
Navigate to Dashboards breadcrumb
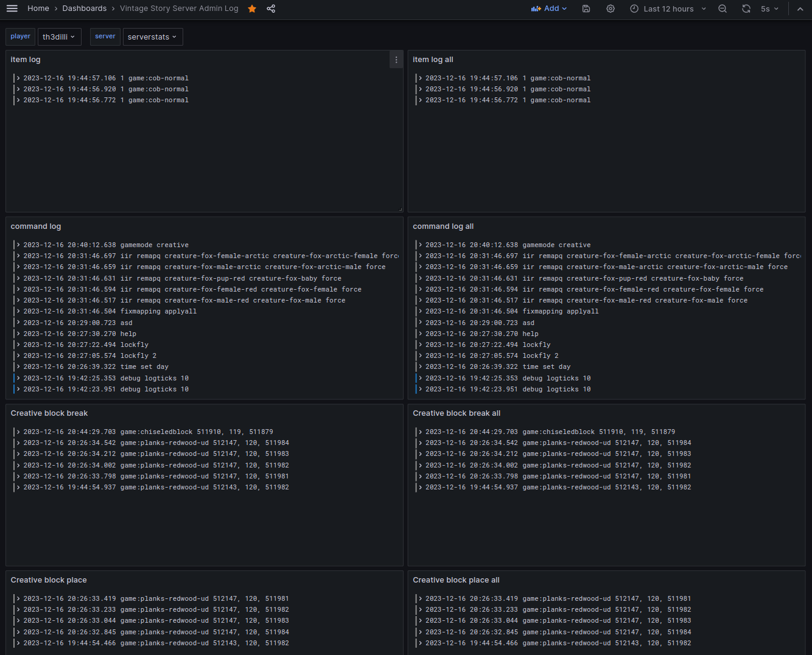click(85, 9)
